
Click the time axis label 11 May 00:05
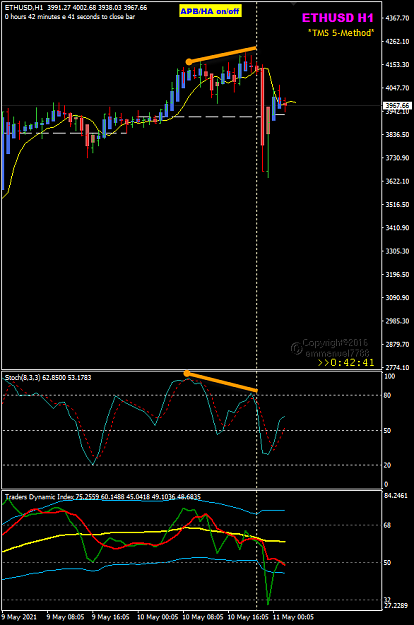293,617
